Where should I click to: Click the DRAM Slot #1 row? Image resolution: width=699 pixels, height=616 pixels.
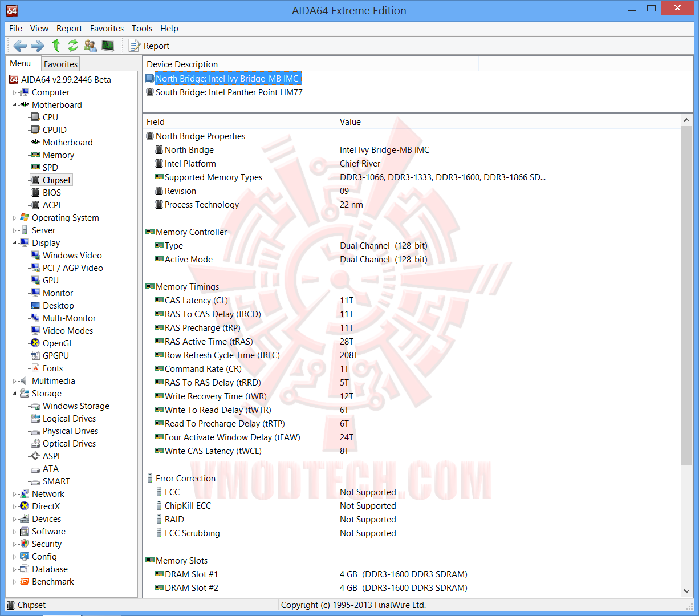coord(412,574)
